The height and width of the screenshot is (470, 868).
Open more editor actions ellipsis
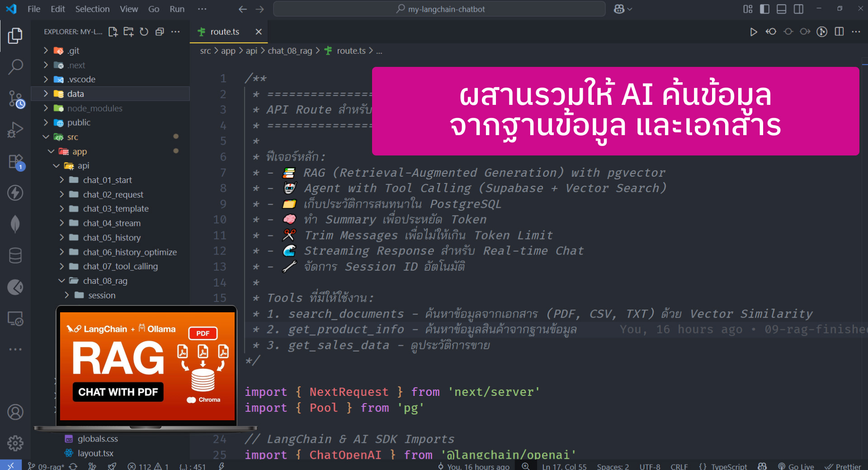(x=856, y=32)
